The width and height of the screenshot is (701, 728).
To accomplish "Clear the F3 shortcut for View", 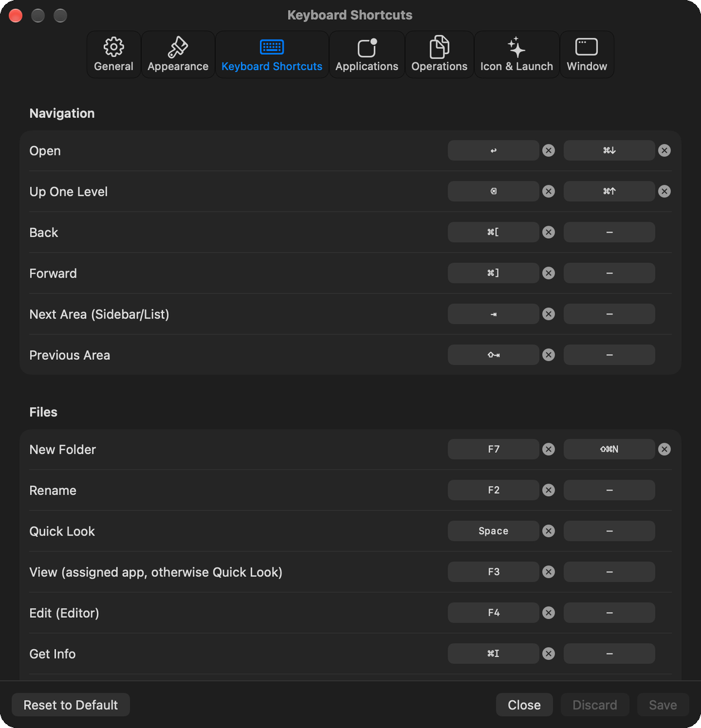I will click(549, 571).
